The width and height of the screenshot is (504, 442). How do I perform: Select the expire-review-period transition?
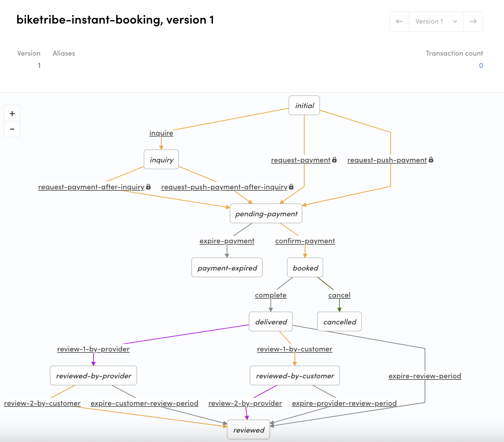pos(425,376)
